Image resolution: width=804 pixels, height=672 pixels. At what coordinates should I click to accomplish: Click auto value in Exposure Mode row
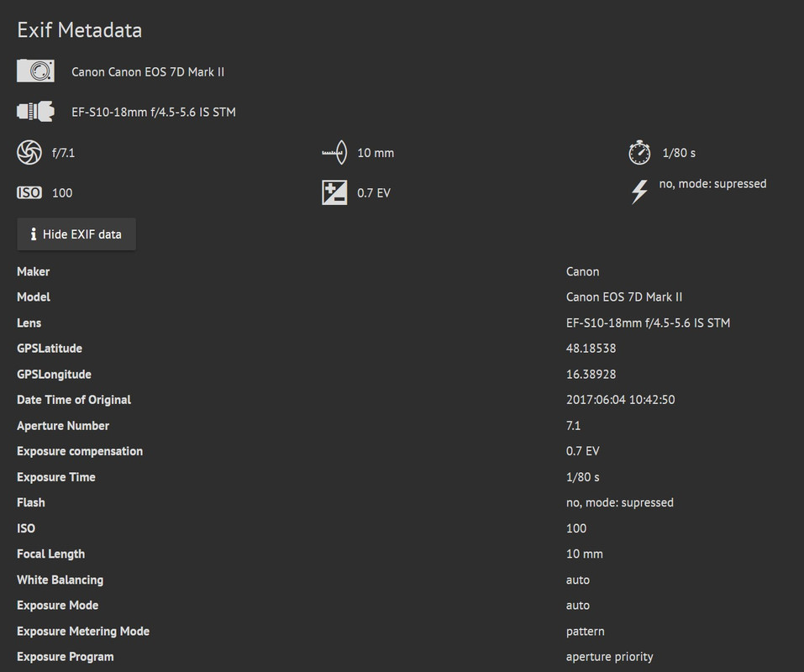tap(577, 606)
